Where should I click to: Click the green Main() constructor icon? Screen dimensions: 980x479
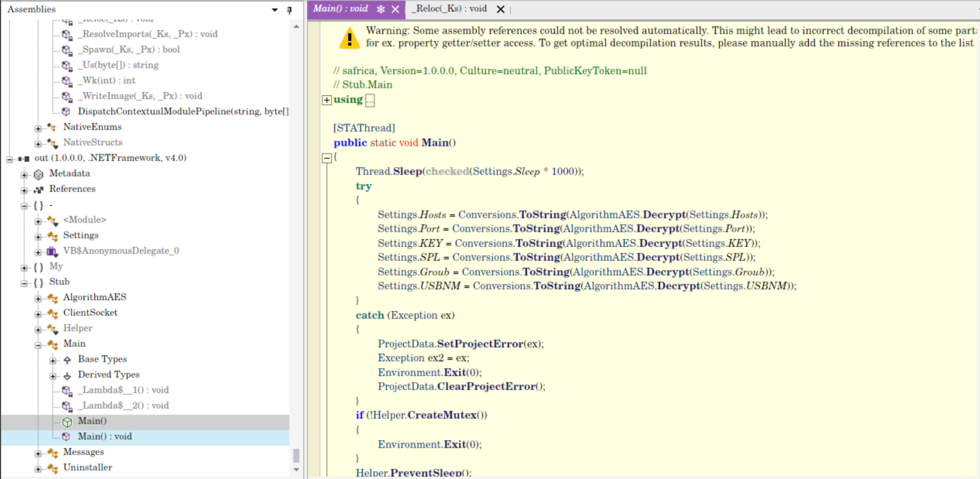pyautogui.click(x=67, y=422)
